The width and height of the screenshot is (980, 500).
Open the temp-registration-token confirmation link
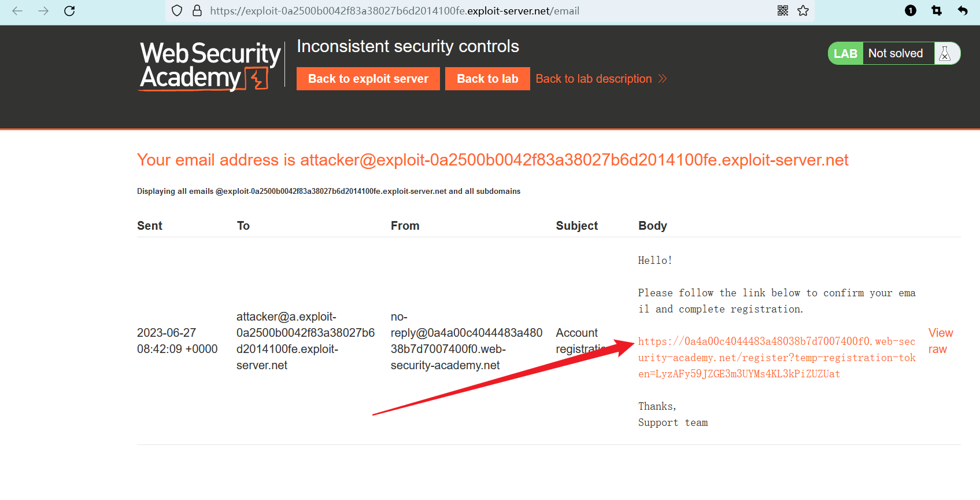point(776,358)
